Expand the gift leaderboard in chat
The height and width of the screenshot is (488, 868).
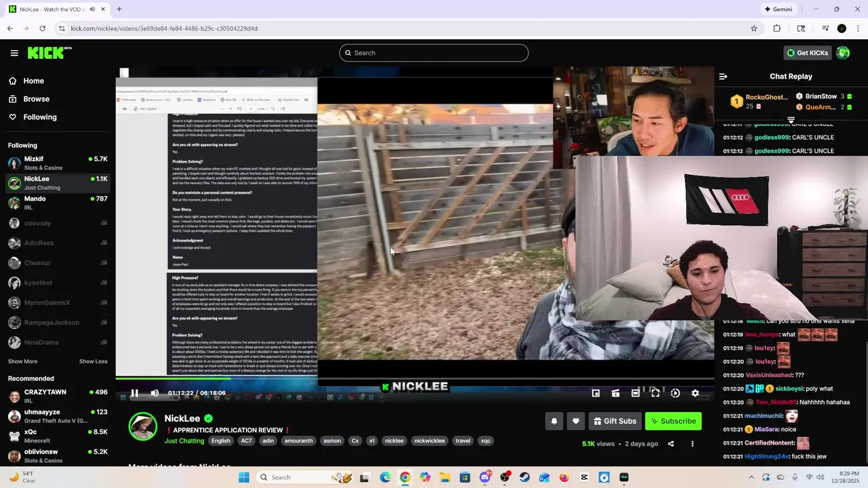791,120
